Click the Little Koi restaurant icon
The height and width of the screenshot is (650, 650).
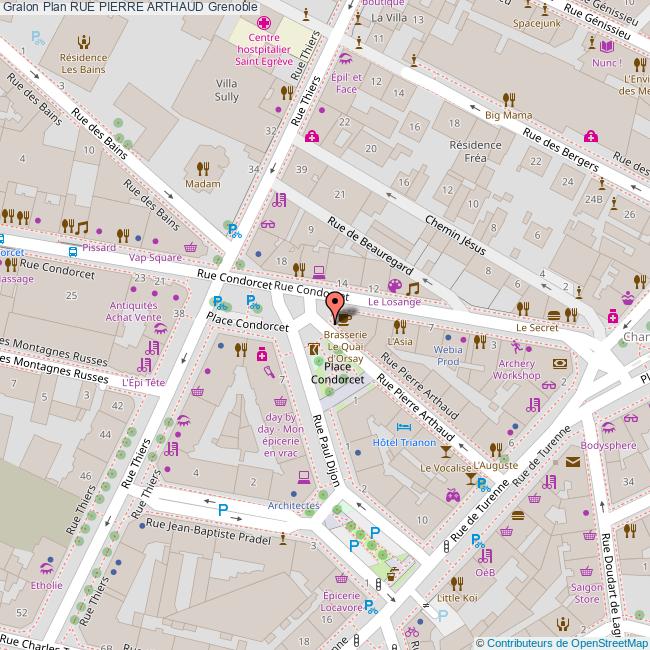[458, 581]
